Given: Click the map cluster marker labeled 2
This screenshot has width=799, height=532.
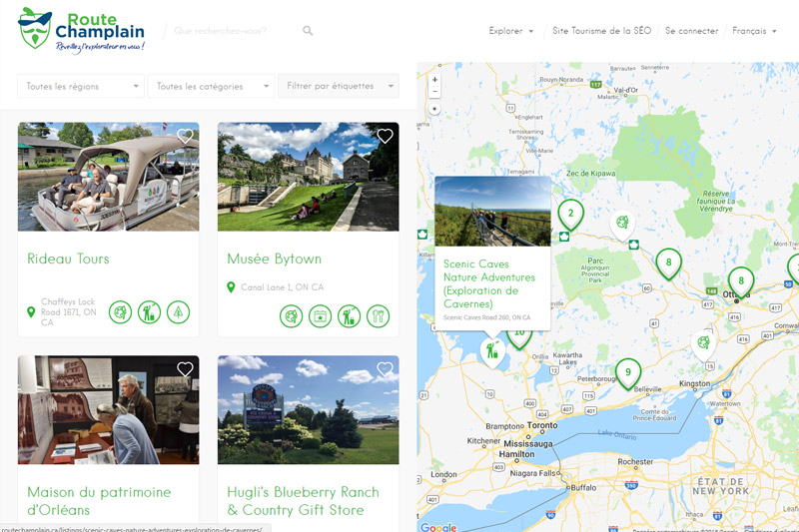Looking at the screenshot, I should click(570, 215).
